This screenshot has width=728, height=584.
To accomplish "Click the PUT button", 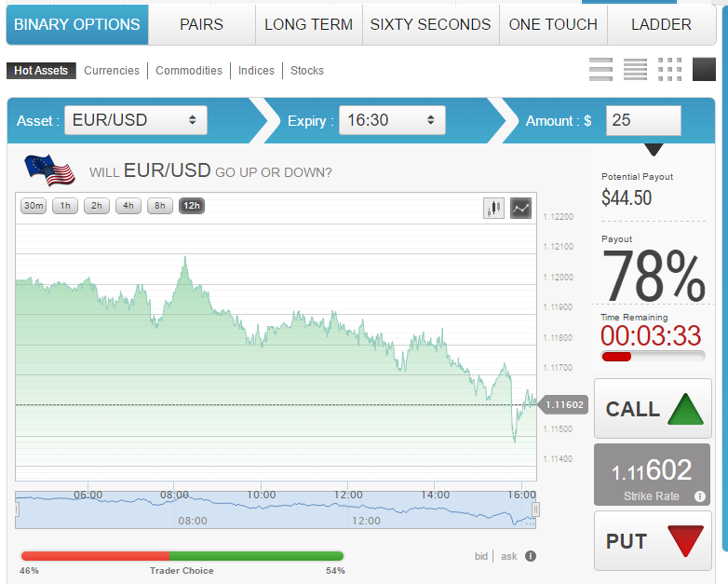I will 653,541.
